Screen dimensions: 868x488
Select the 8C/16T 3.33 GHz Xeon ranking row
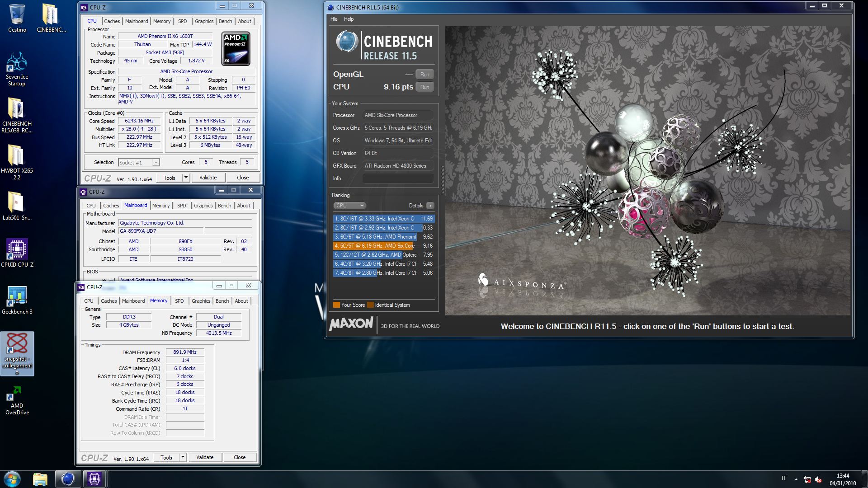tap(383, 219)
